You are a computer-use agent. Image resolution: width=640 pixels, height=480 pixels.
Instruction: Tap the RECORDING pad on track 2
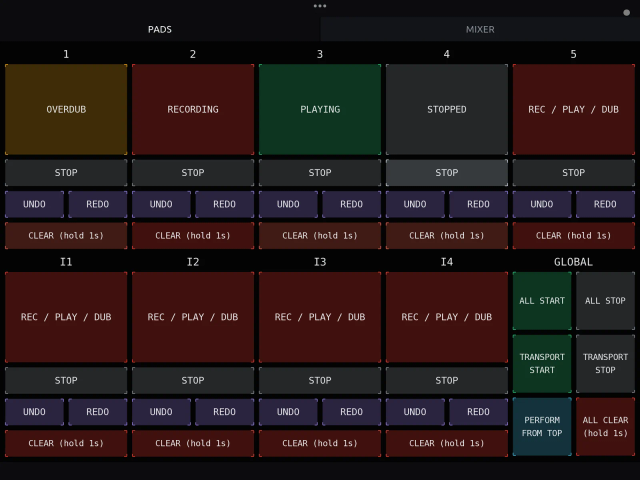tap(193, 109)
